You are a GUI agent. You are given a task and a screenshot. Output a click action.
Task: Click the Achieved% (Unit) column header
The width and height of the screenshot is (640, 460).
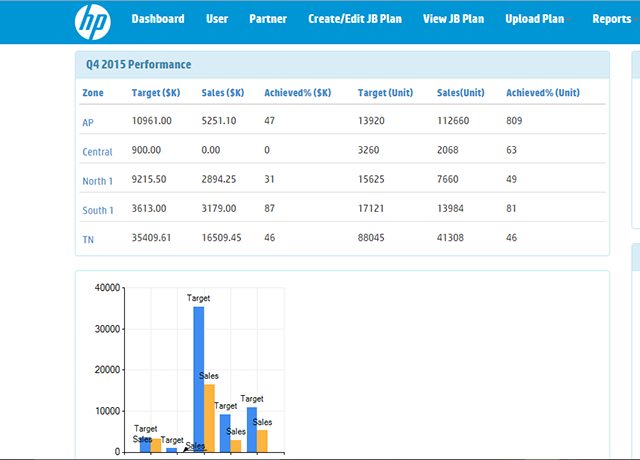(543, 93)
